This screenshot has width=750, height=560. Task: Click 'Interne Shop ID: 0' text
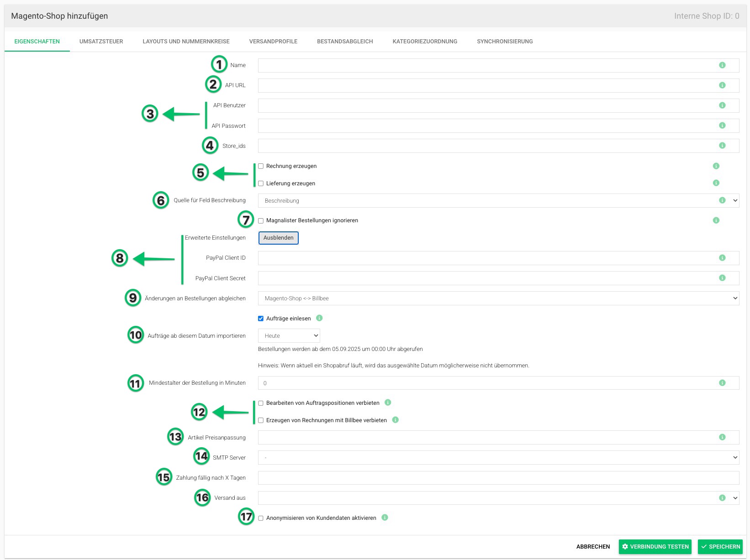pyautogui.click(x=707, y=16)
